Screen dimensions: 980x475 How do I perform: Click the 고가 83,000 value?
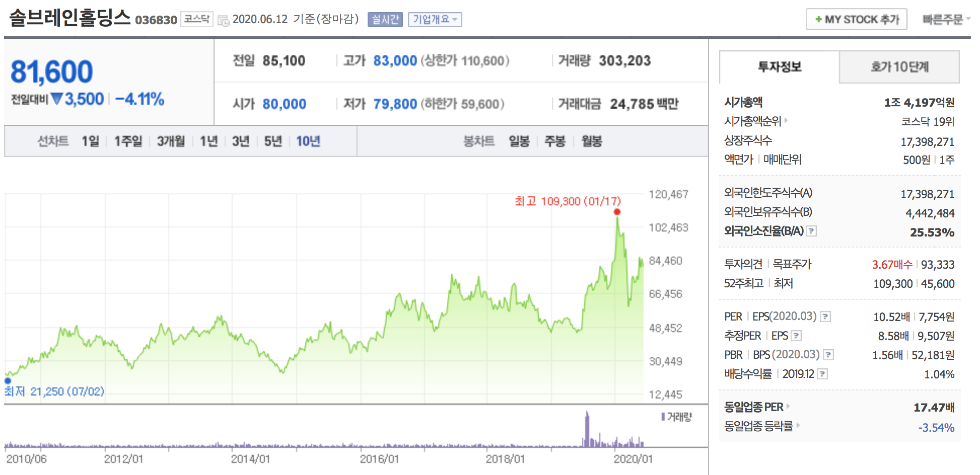coord(395,61)
